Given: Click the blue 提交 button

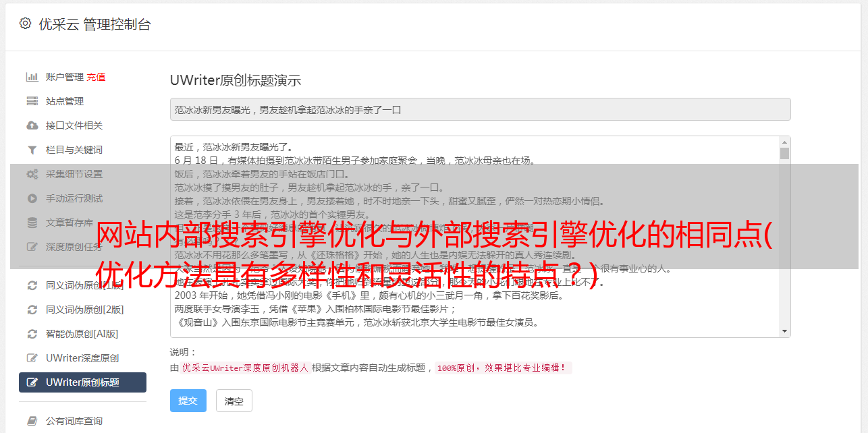Looking at the screenshot, I should click(x=188, y=401).
